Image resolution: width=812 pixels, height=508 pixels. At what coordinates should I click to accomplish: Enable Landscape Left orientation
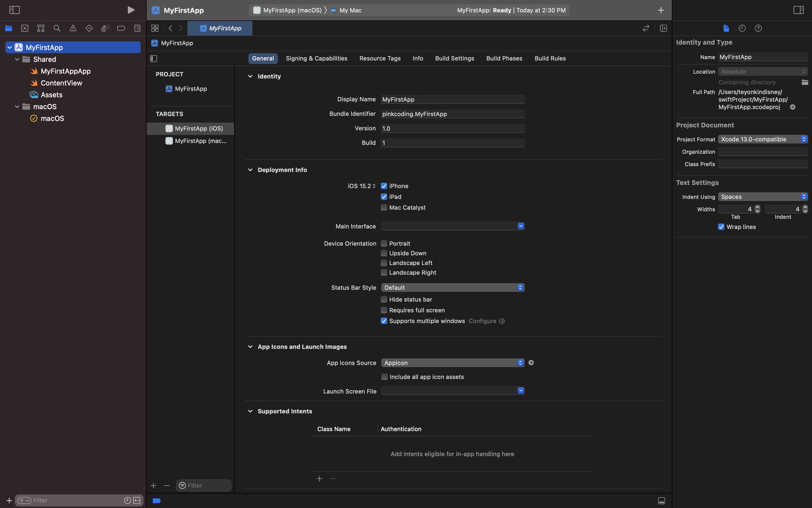coord(384,263)
